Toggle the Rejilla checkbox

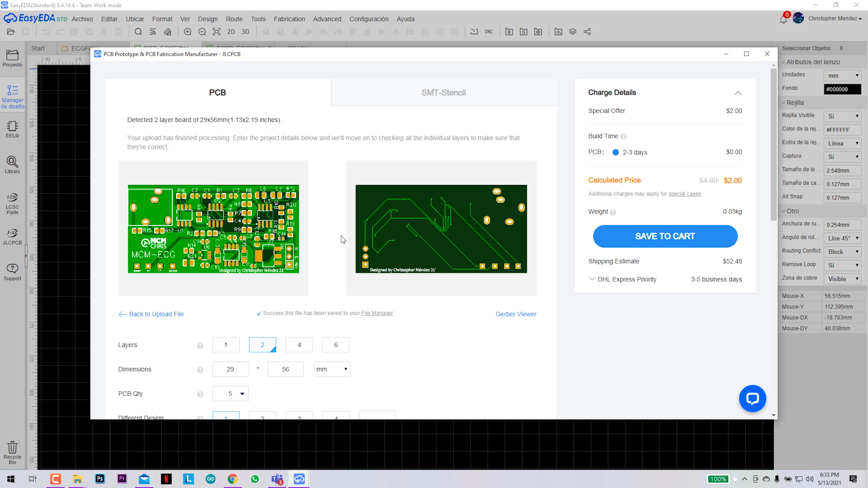tap(784, 102)
